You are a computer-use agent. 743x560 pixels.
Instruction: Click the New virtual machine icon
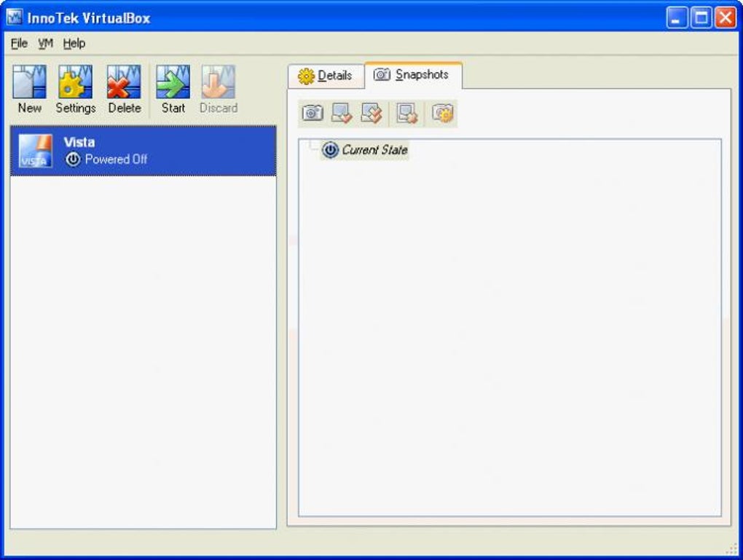[x=29, y=82]
